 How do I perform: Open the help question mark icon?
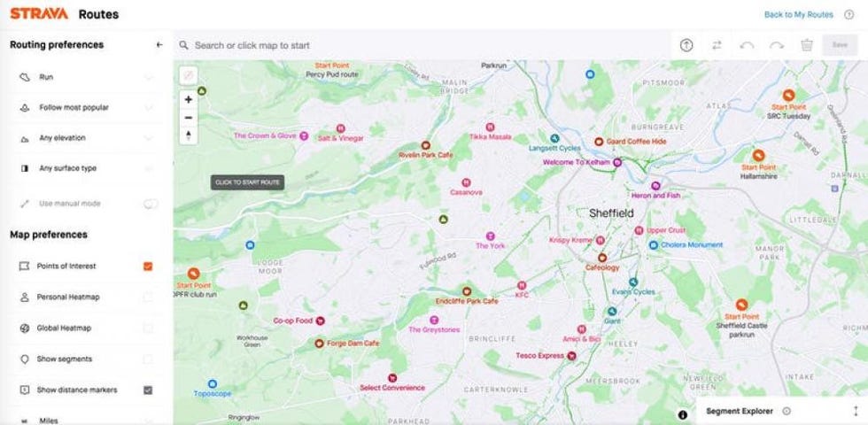point(849,15)
